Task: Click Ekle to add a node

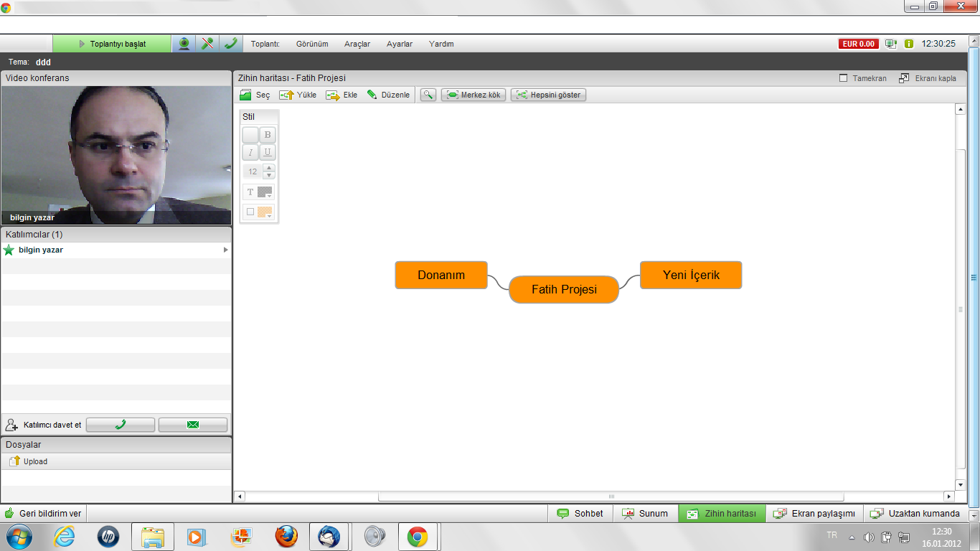Action: pos(341,95)
